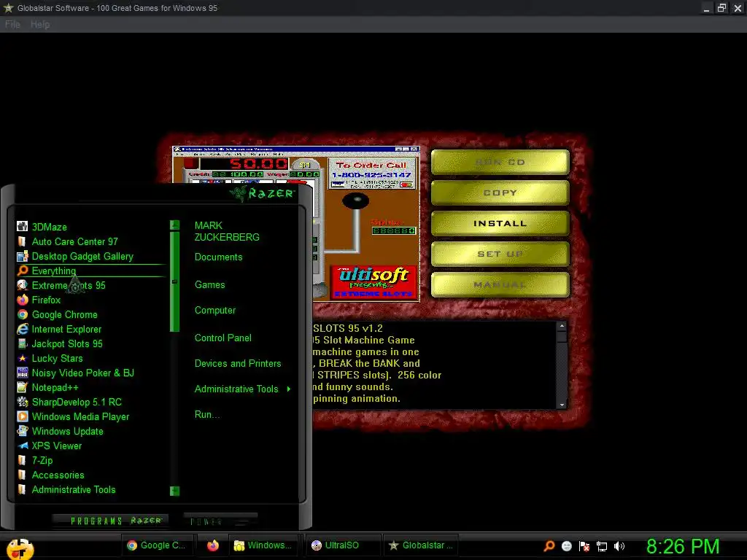Launch the XPS Viewer icon
This screenshot has height=560, width=747.
pyautogui.click(x=22, y=446)
